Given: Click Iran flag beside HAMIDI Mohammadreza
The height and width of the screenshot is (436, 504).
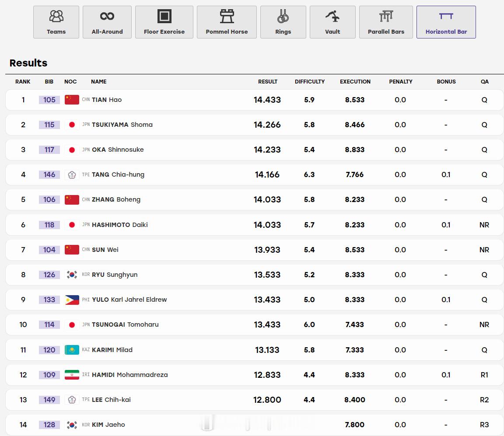Looking at the screenshot, I should click(72, 375).
